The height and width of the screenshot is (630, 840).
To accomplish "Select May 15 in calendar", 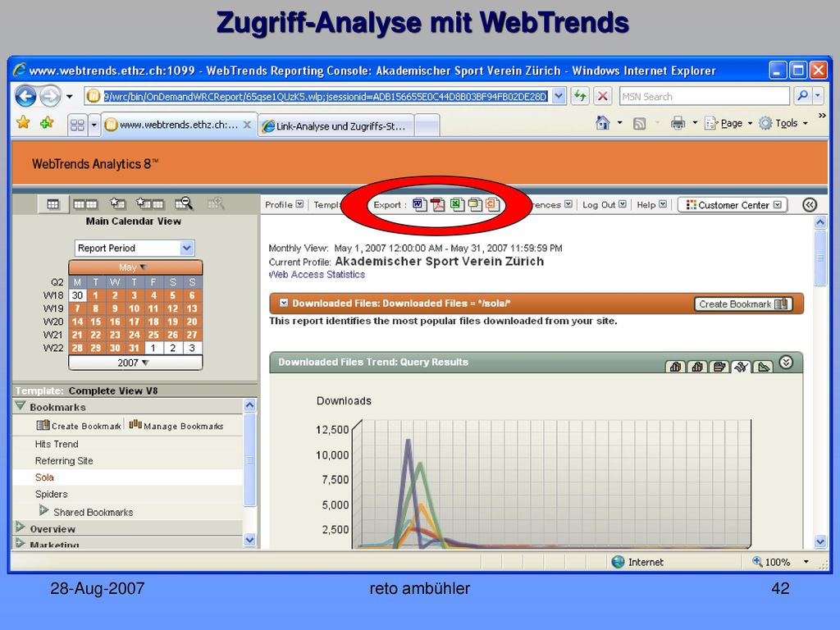I will pyautogui.click(x=95, y=322).
